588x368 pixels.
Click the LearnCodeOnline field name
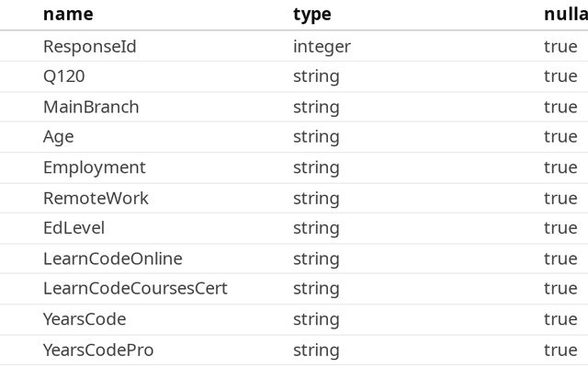(112, 259)
